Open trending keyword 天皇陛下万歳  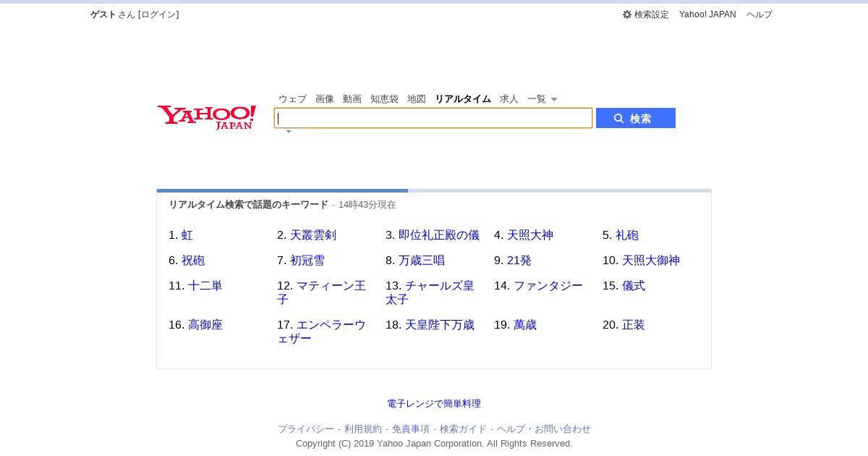click(x=440, y=325)
